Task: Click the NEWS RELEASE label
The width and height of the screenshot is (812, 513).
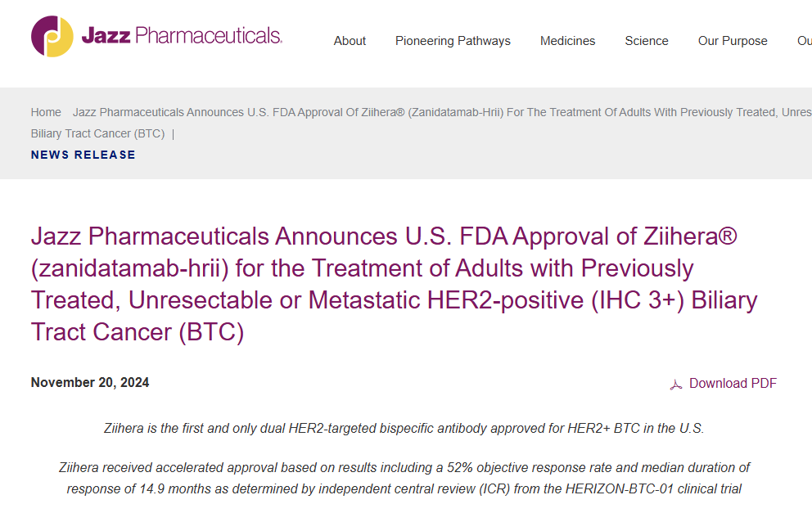Action: (x=83, y=155)
